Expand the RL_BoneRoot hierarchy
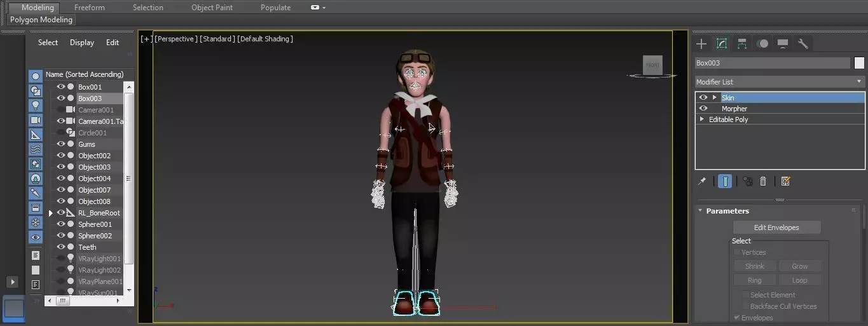 (51, 213)
